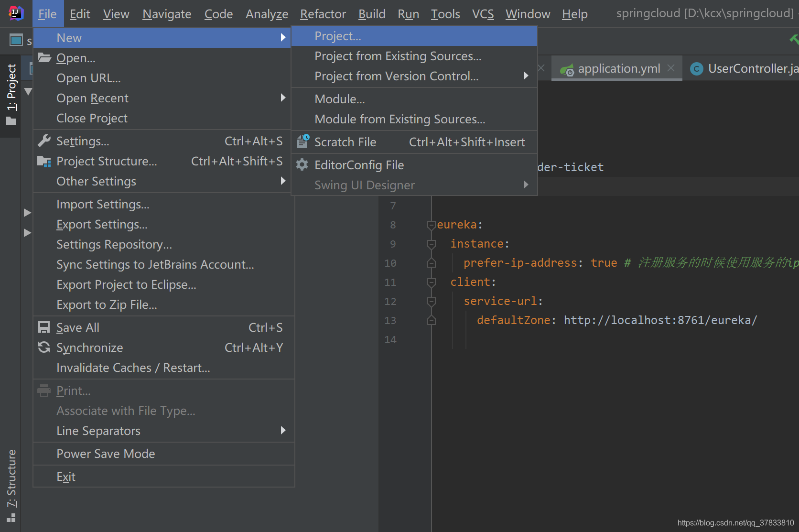Click the Settings wrench icon
This screenshot has width=799, height=532.
click(x=44, y=141)
